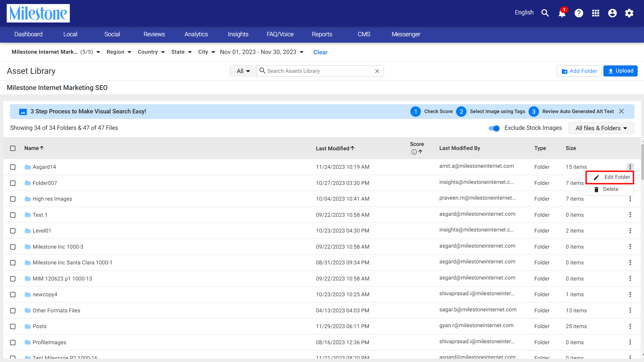
Task: Open three-dot menu for Posts folder
Action: (x=630, y=326)
